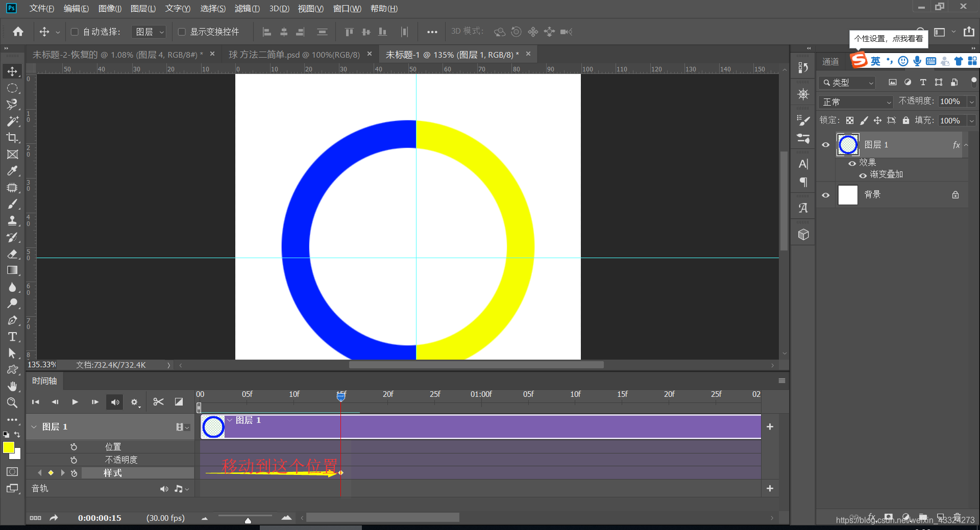This screenshot has height=530, width=980.
Task: Open the 3D panel cube icon
Action: pos(803,235)
